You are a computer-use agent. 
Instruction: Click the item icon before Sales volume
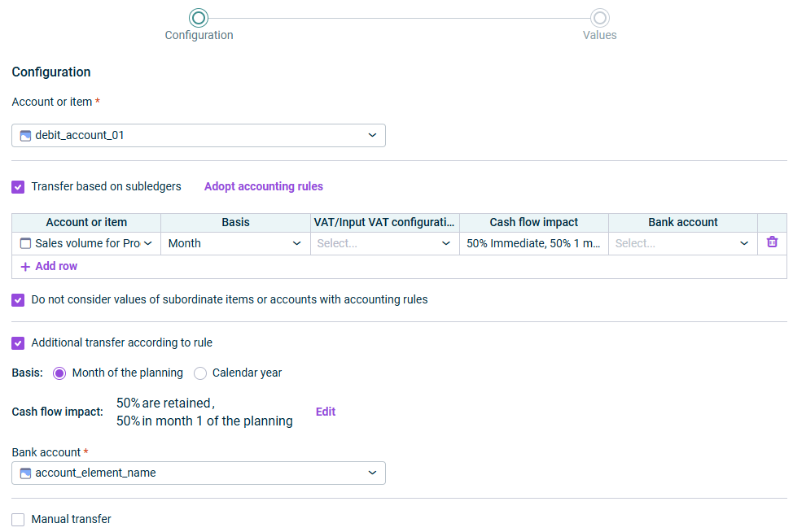[25, 243]
